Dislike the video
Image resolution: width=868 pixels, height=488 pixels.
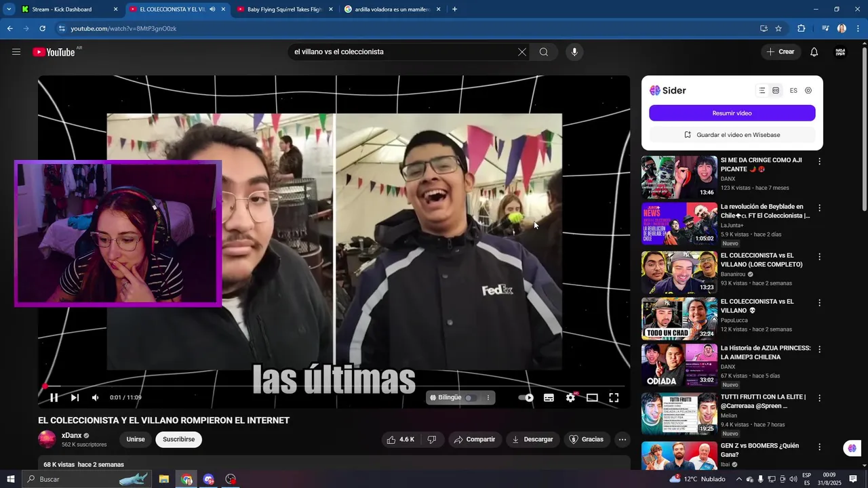[432, 439]
